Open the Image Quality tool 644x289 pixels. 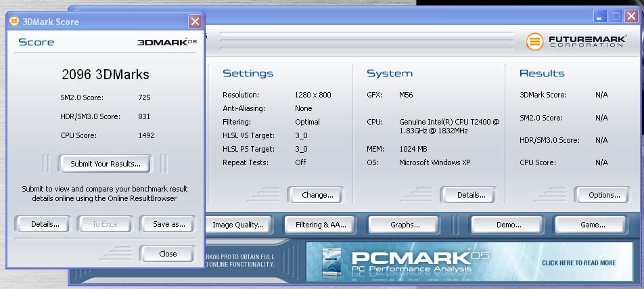(238, 225)
